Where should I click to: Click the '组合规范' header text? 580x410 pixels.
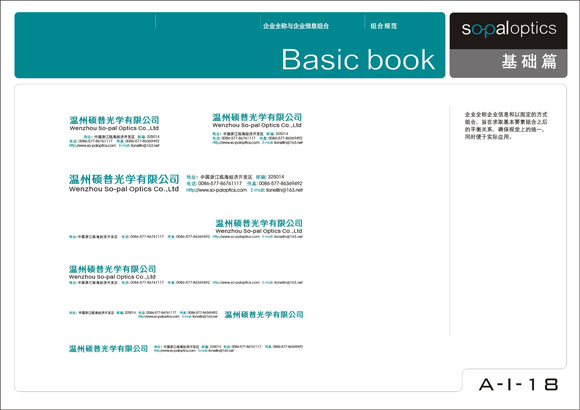pyautogui.click(x=384, y=26)
